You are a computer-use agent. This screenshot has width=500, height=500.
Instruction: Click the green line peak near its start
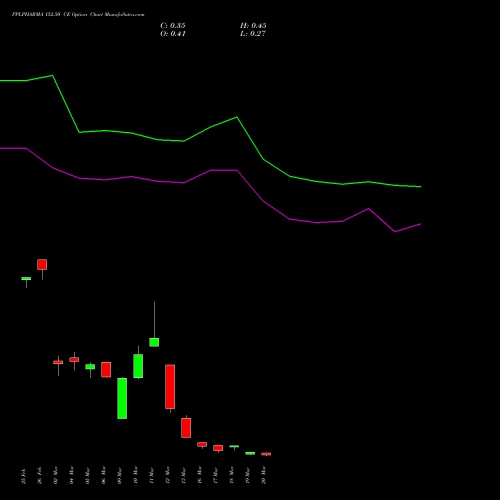[52, 76]
